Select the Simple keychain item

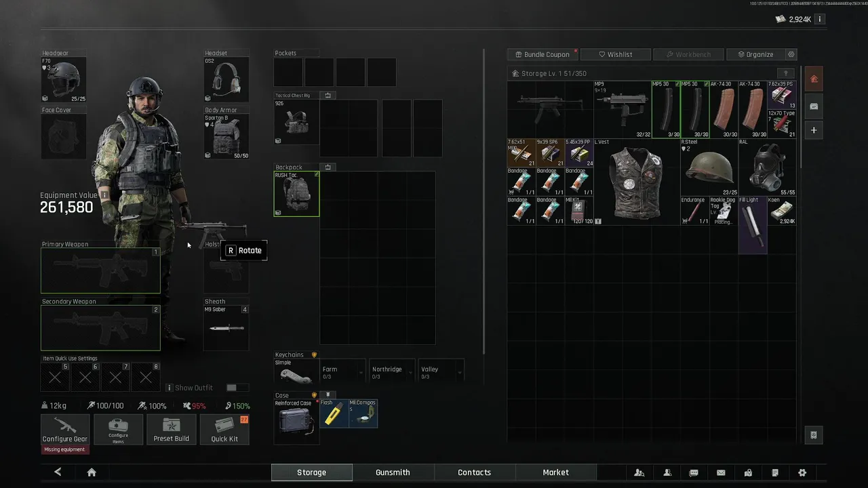[296, 371]
